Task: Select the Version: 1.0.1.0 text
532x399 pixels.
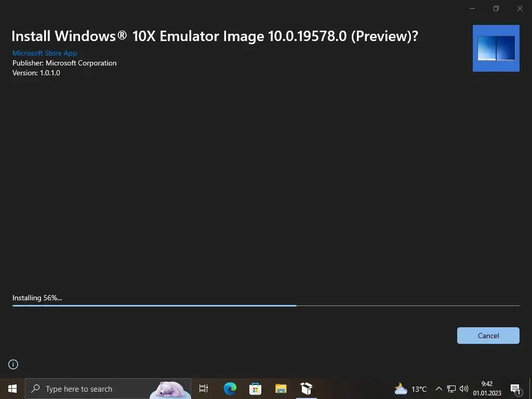Action: click(x=36, y=73)
